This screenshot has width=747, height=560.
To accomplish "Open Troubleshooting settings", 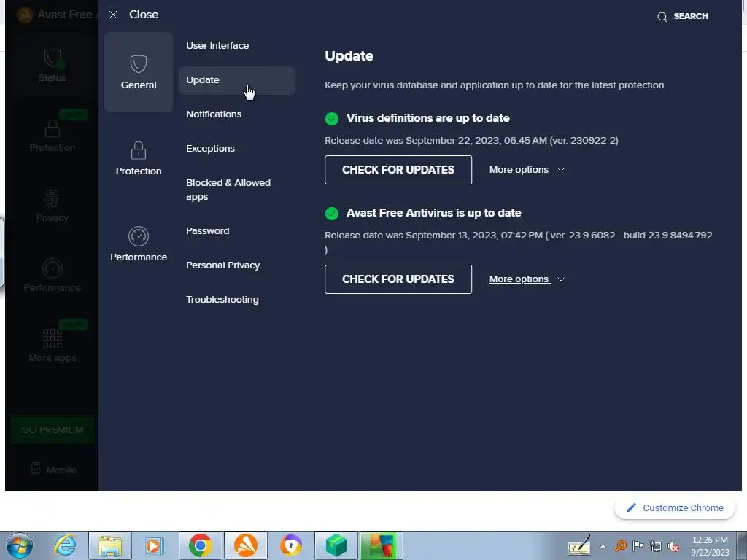I will pos(222,300).
